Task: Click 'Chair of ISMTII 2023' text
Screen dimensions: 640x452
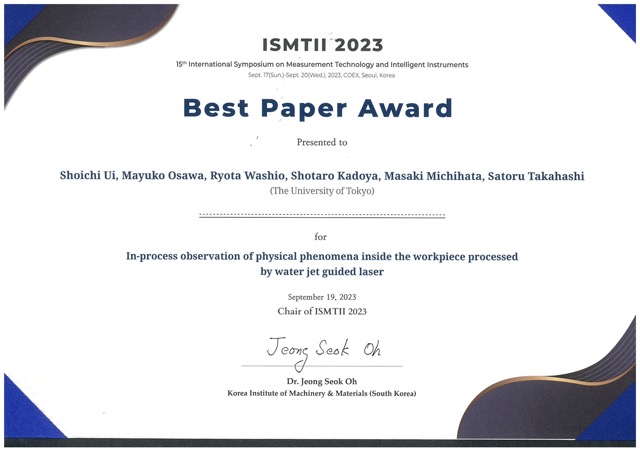Action: tap(322, 311)
